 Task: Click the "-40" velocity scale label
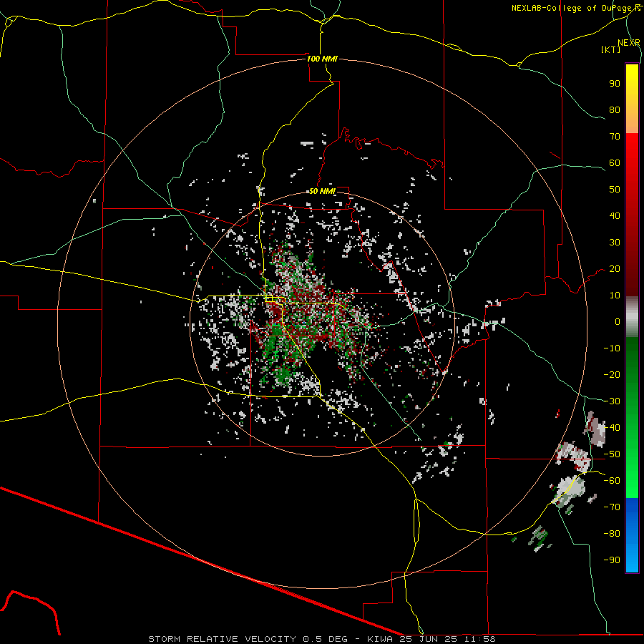point(612,428)
